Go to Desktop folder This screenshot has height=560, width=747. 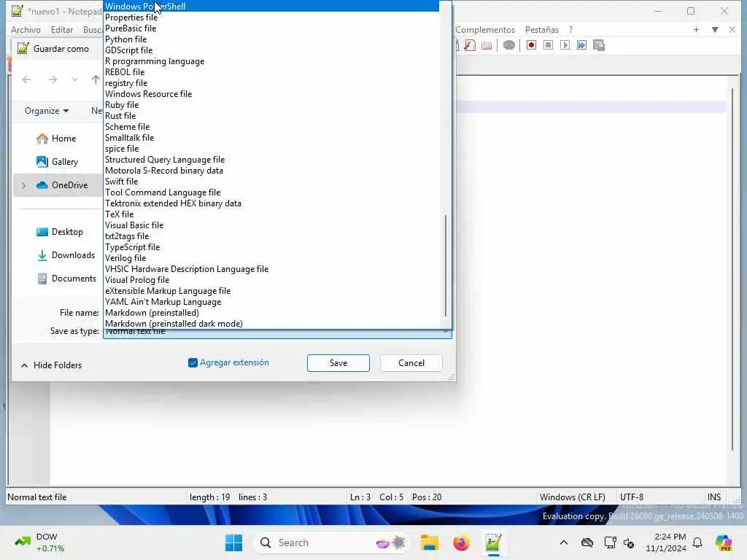[x=60, y=232]
